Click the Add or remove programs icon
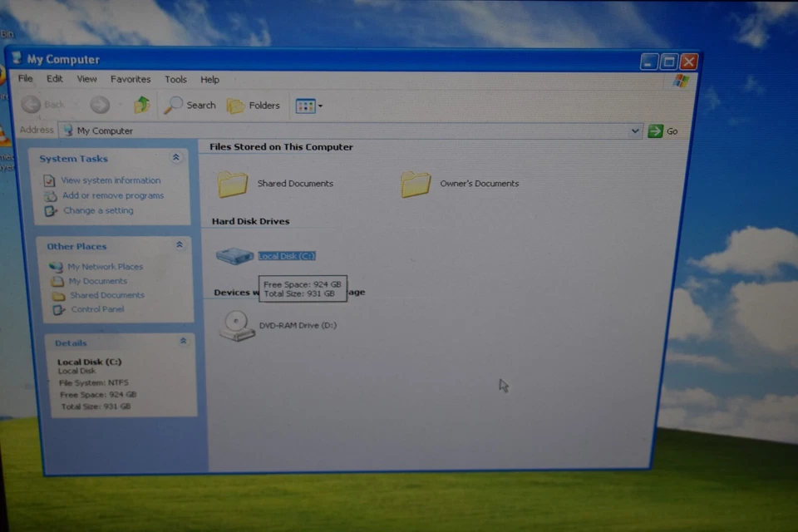The height and width of the screenshot is (532, 798). click(51, 195)
